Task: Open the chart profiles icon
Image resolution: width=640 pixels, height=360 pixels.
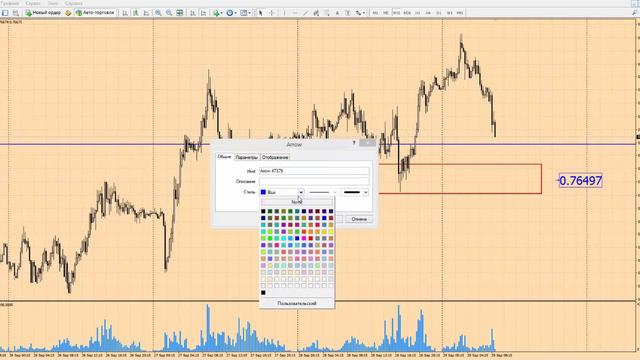Action: pos(16,13)
